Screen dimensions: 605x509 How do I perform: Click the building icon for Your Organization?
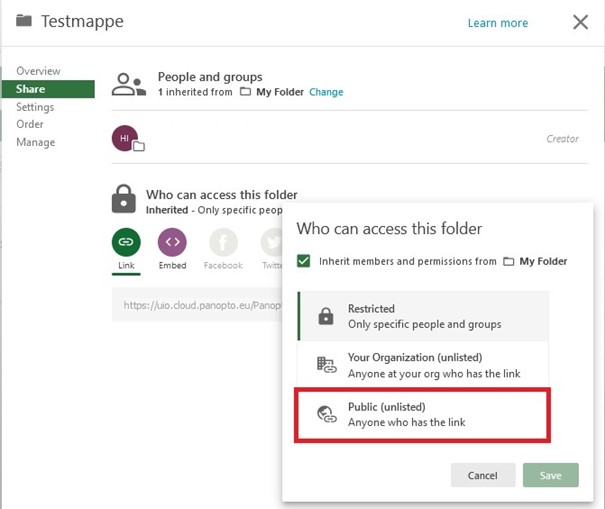click(x=326, y=365)
